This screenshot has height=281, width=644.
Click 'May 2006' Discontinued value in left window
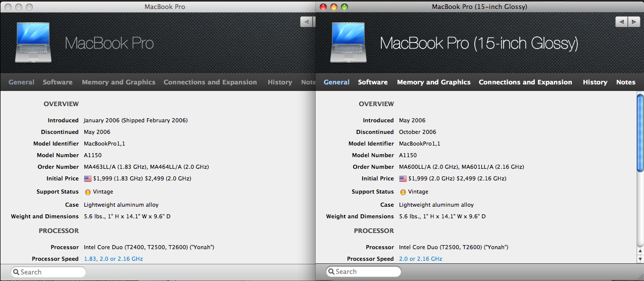97,132
